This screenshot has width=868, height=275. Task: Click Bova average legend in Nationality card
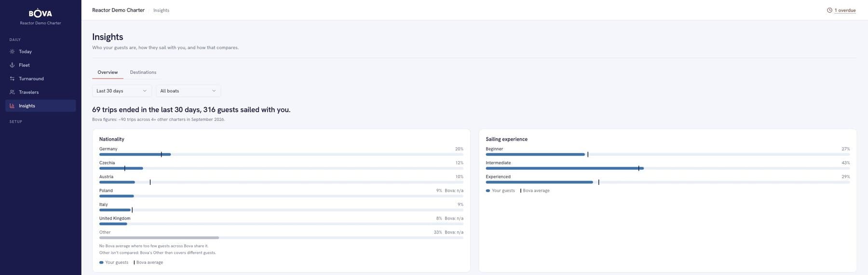coord(149,262)
